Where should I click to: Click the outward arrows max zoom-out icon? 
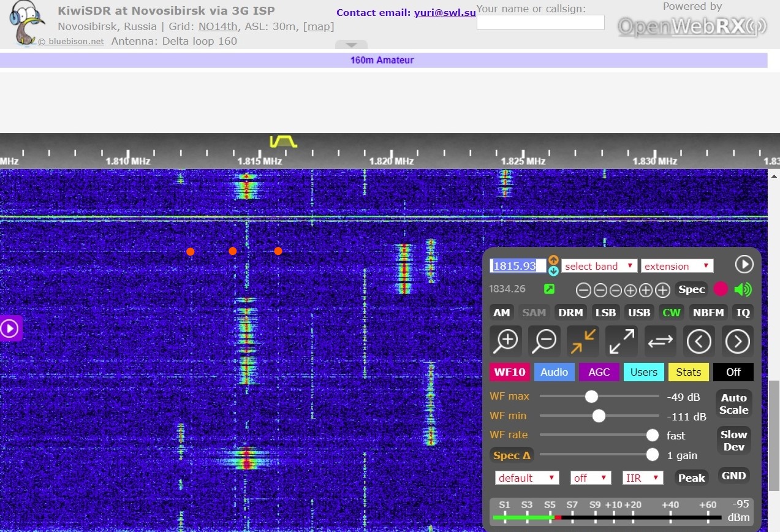click(621, 341)
